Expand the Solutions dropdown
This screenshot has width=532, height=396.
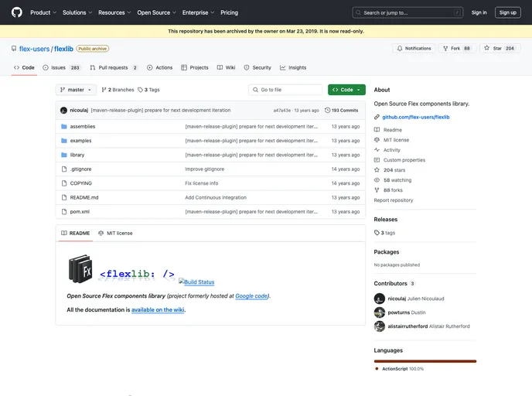pos(77,12)
